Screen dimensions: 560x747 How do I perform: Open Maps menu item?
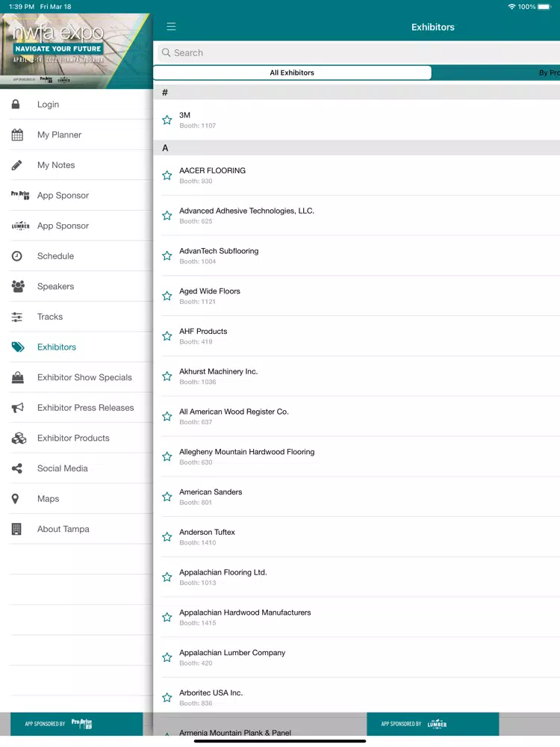coord(76,499)
